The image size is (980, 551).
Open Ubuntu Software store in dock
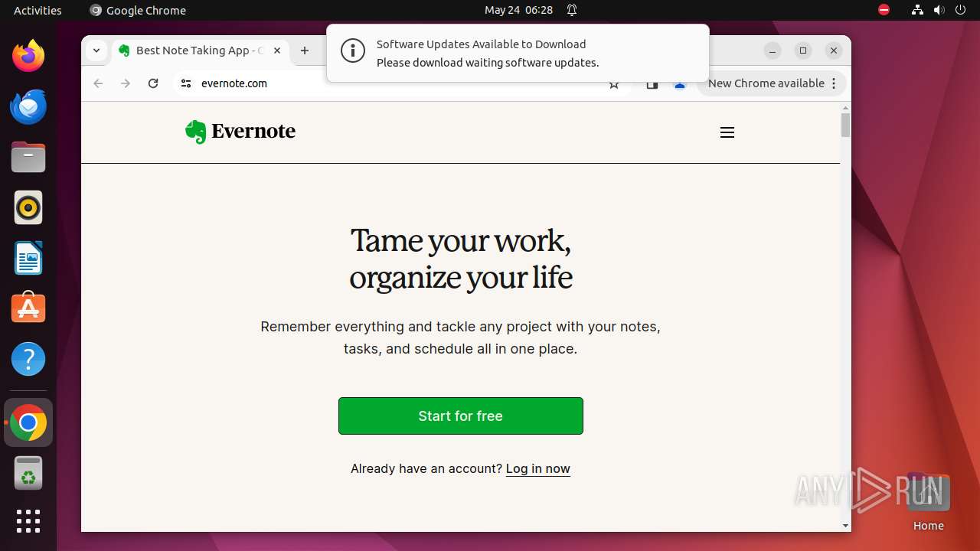[28, 308]
